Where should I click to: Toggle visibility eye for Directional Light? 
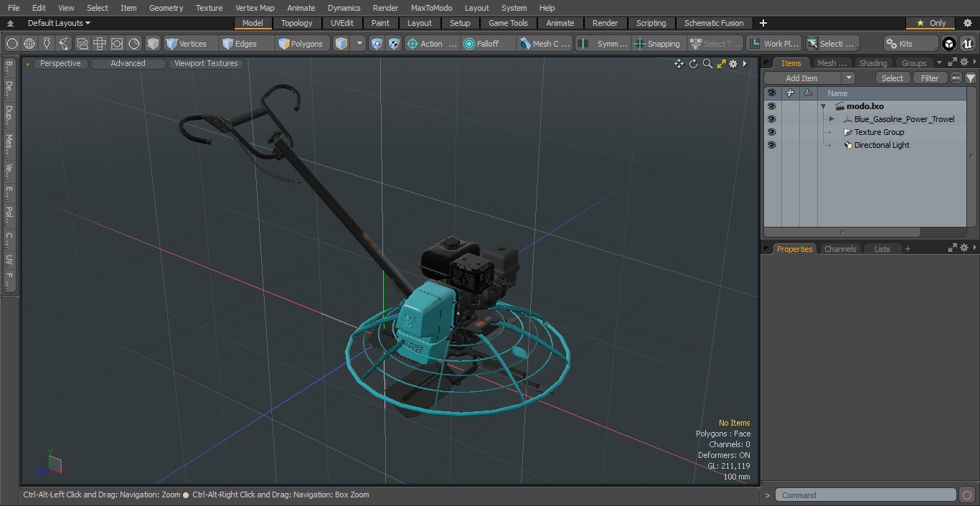click(771, 145)
